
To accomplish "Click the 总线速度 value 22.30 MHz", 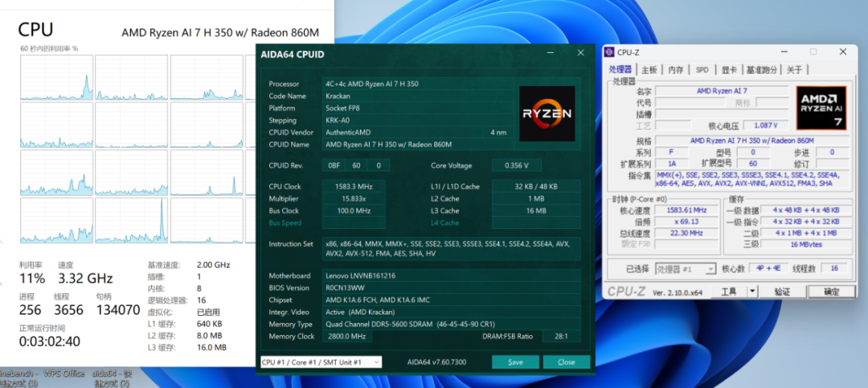I will point(687,233).
